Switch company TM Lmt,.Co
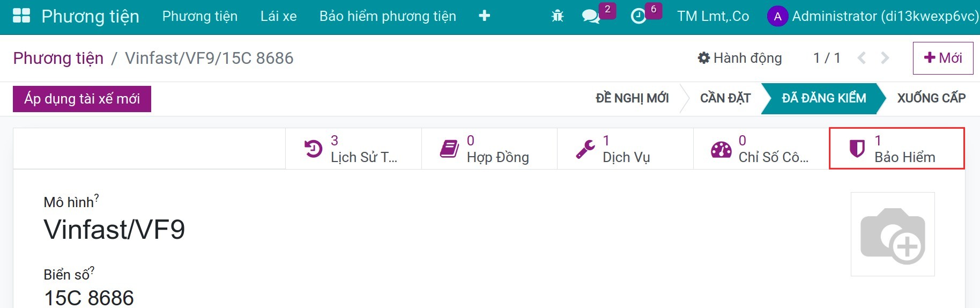The image size is (980, 308). coord(713,16)
